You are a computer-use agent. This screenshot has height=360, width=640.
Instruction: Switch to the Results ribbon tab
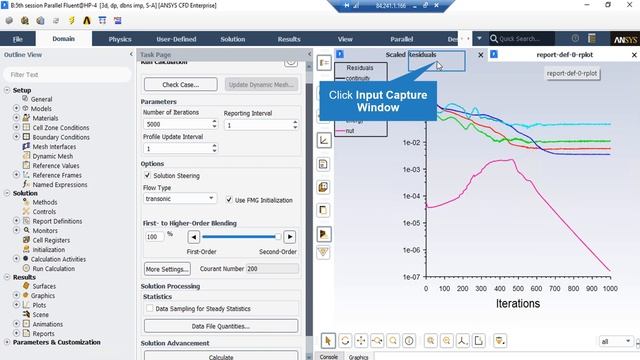coord(289,39)
